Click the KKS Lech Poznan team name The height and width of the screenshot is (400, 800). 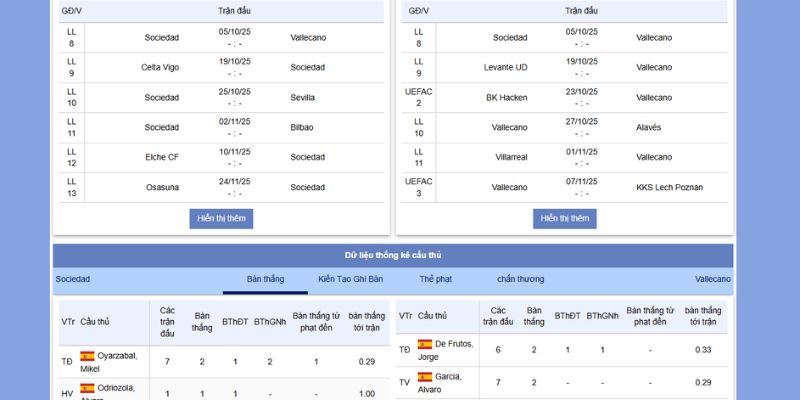tap(669, 187)
